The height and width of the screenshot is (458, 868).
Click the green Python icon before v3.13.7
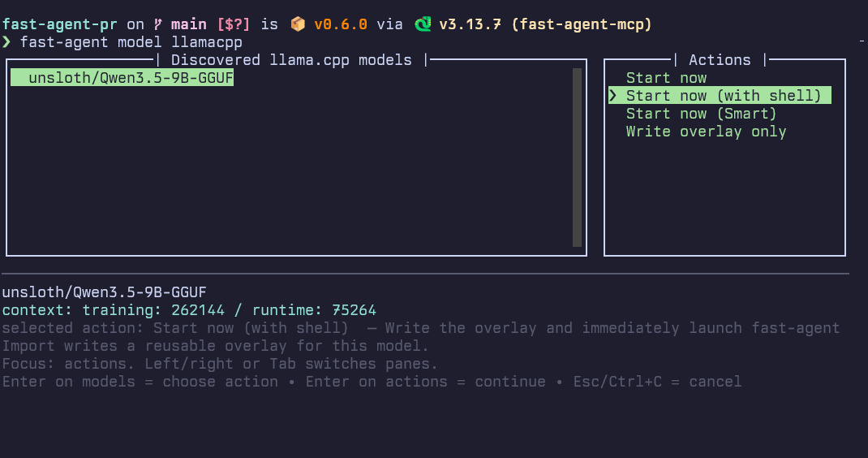[x=423, y=24]
